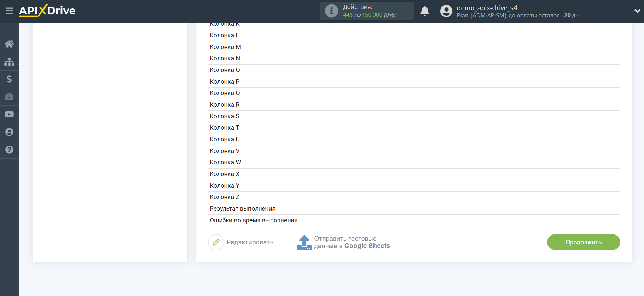
Task: Click the briefcase icon in sidebar
Action: pyautogui.click(x=9, y=97)
